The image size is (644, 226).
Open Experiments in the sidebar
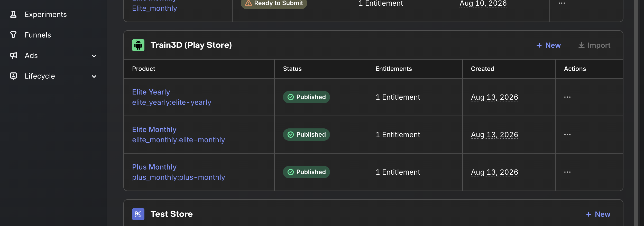[46, 14]
